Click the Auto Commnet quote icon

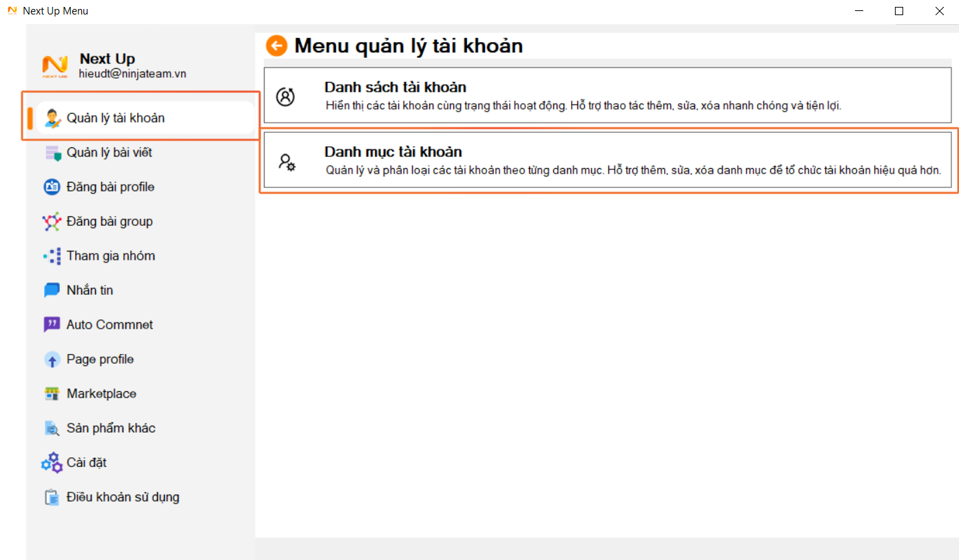click(52, 325)
